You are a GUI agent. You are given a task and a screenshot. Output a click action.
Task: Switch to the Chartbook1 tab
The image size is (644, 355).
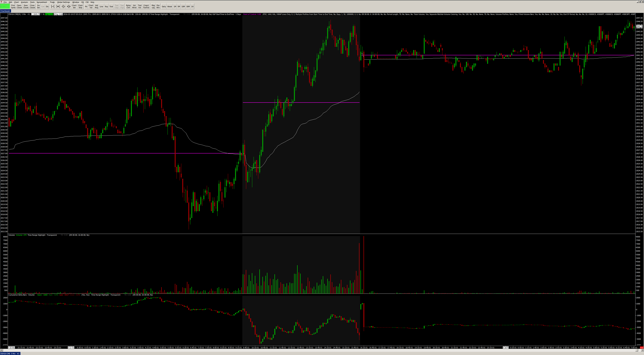click(5, 11)
